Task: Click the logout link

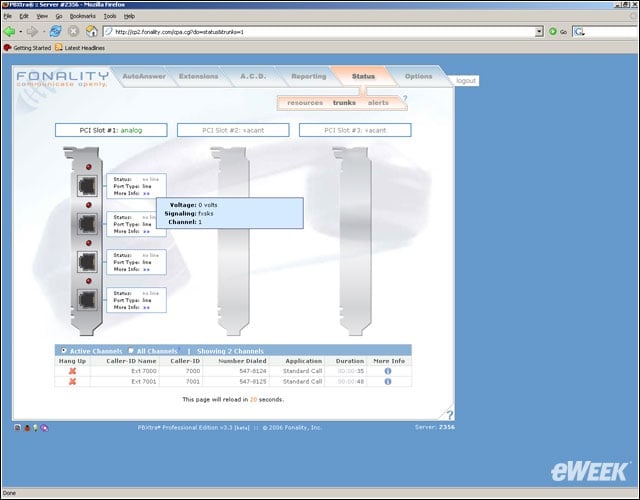Action: click(466, 81)
